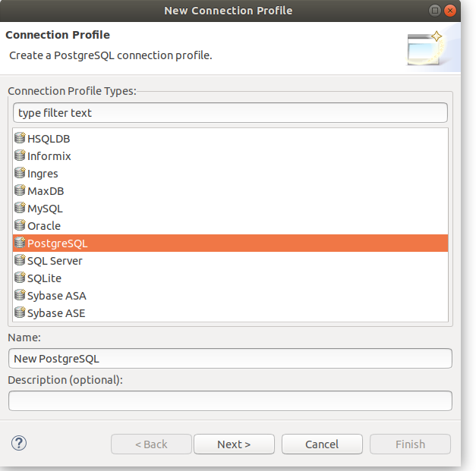This screenshot has height=471, width=476.
Task: Click the disabled Back button
Action: 151,444
